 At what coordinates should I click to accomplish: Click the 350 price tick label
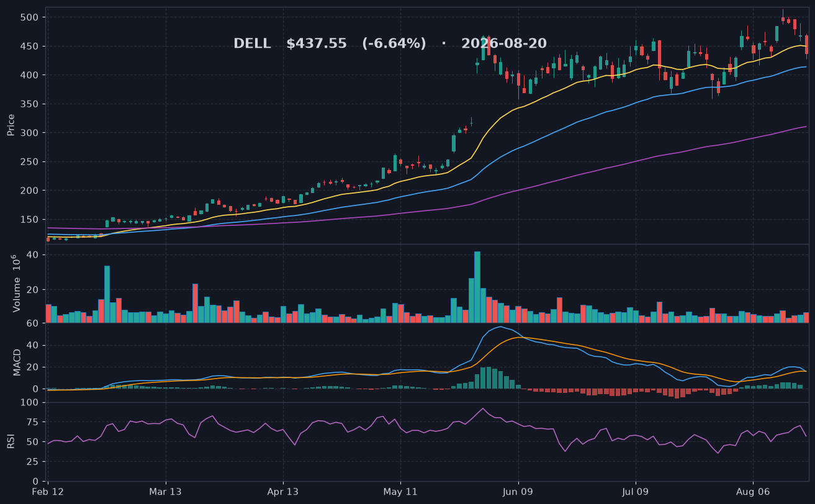(x=30, y=104)
